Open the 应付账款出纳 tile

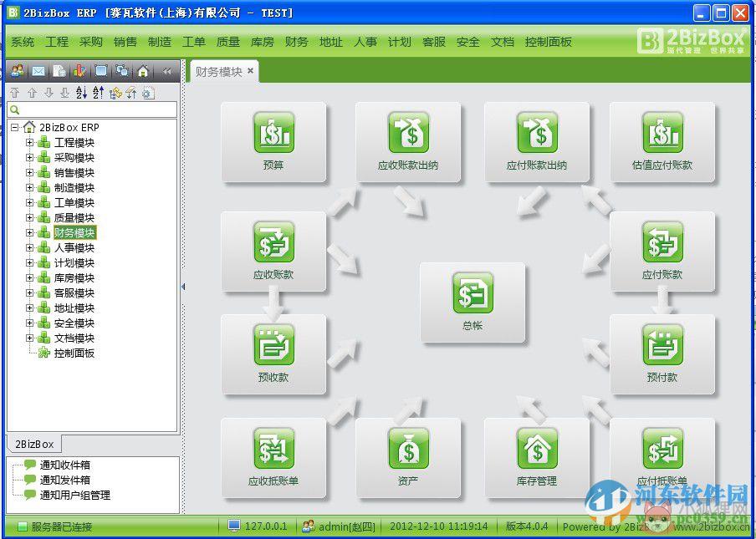coord(537,142)
